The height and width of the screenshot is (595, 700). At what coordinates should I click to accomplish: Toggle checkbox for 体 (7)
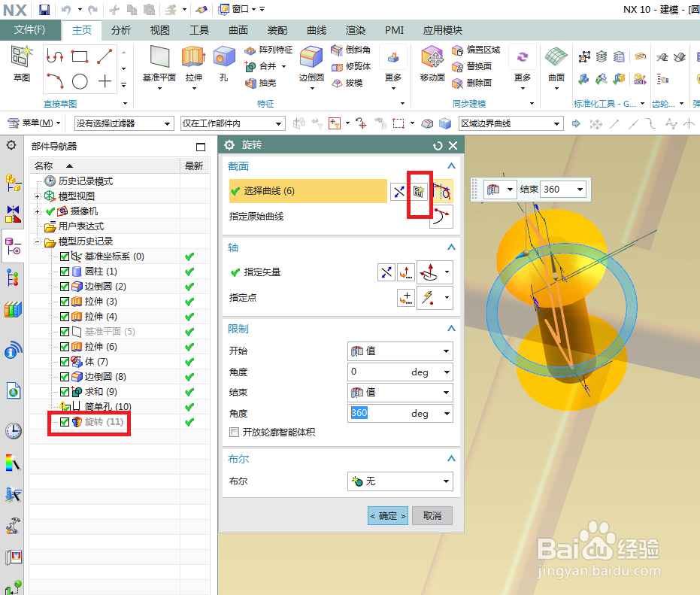point(65,362)
